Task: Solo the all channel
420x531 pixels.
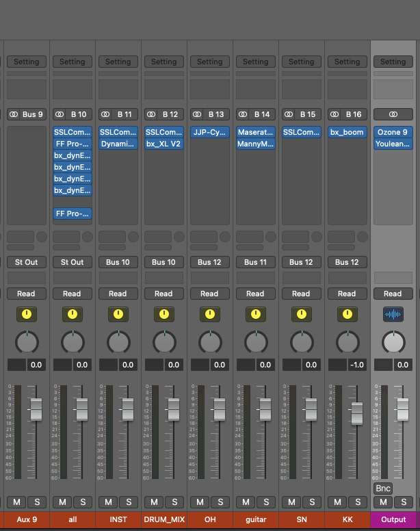Action: (x=83, y=502)
